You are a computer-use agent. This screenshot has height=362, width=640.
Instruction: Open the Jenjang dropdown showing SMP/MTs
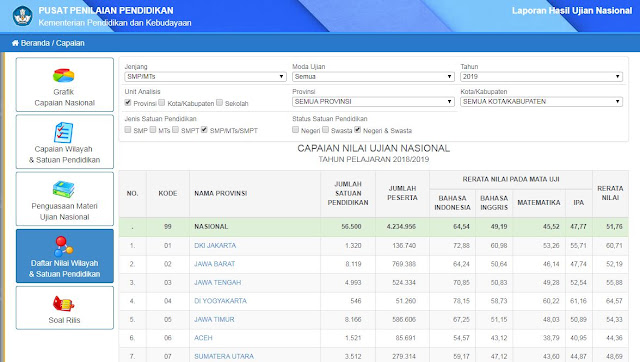tap(205, 76)
